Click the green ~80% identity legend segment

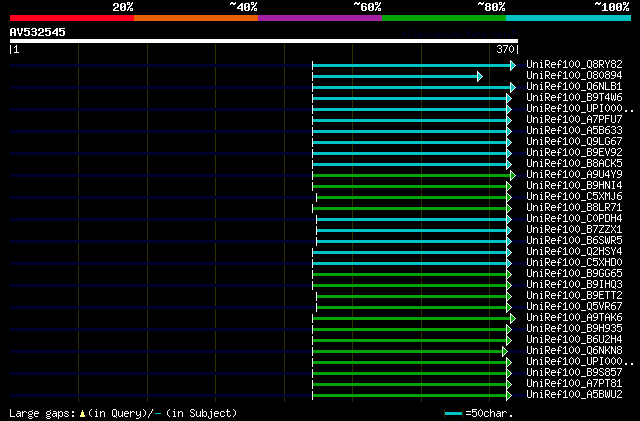pos(444,18)
